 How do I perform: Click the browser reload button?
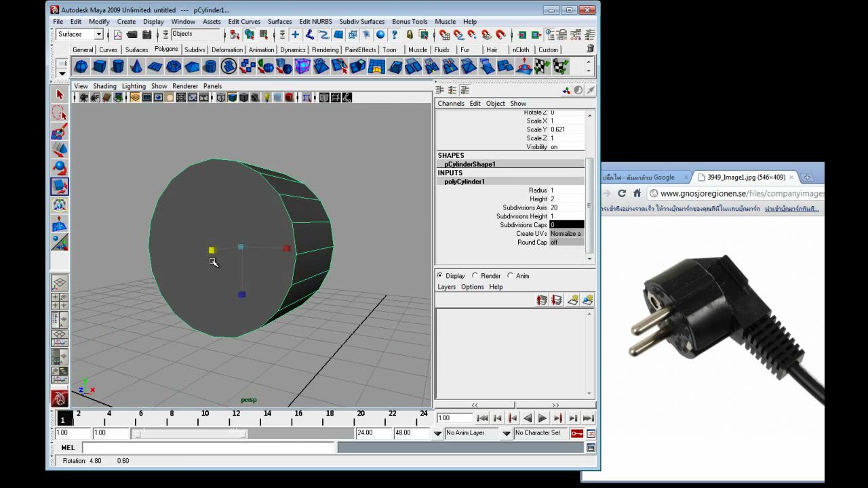622,193
